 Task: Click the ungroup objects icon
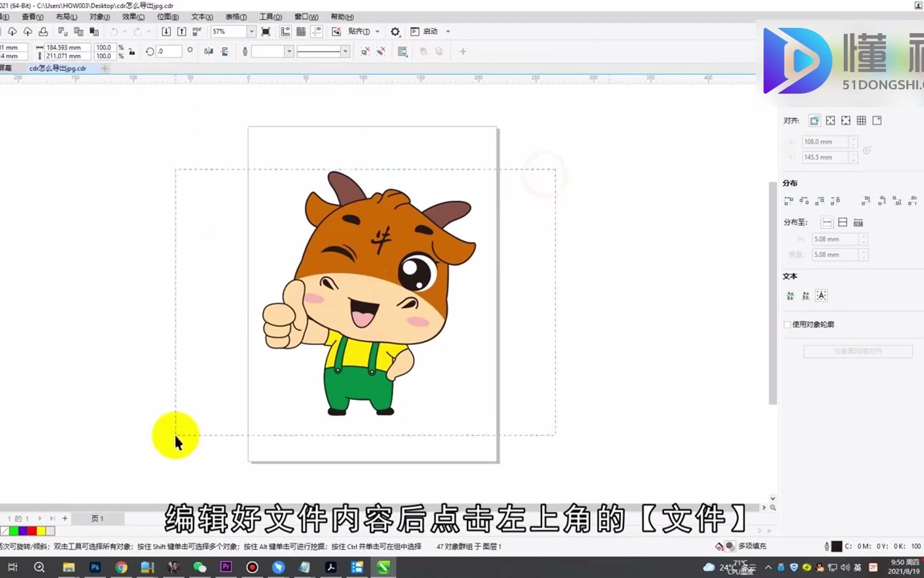pyautogui.click(x=365, y=51)
